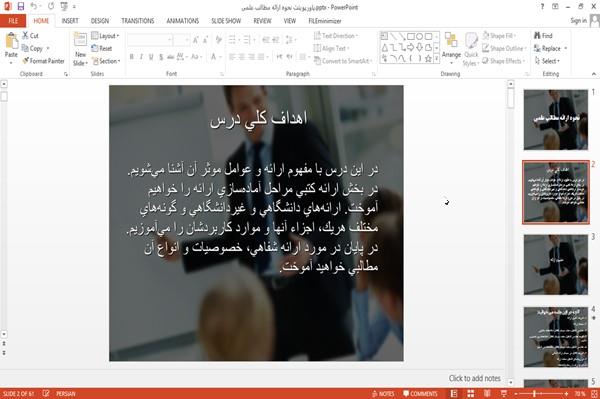The height and width of the screenshot is (399, 600).
Task: Start Slide Show from the status bar icon
Action: click(x=504, y=394)
